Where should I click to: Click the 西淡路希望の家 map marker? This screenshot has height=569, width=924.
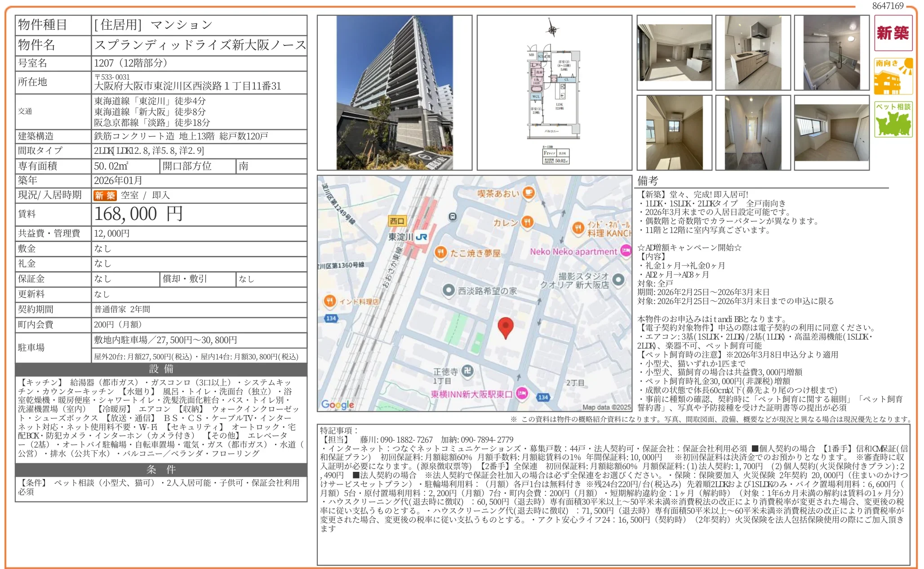click(x=448, y=290)
